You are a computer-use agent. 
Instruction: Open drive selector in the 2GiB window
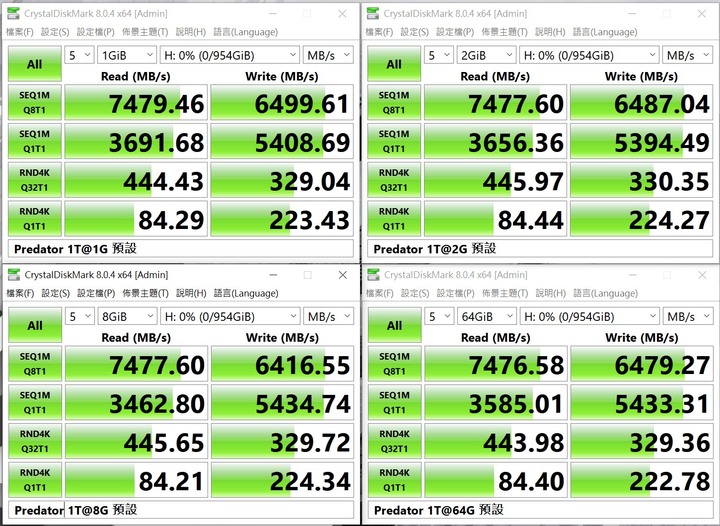pyautogui.click(x=589, y=56)
